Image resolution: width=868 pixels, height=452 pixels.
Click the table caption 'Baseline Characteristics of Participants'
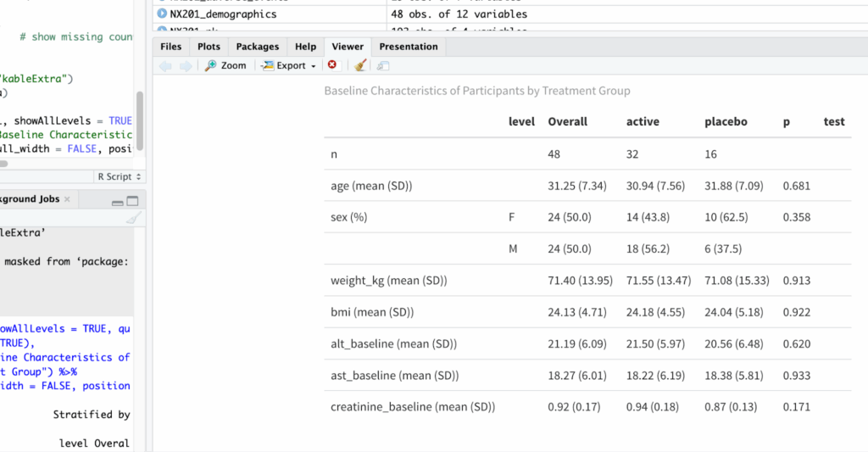(x=477, y=91)
